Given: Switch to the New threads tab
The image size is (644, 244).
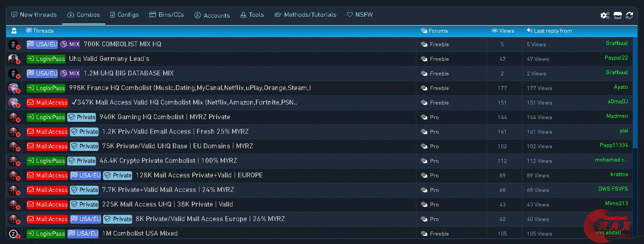Looking at the screenshot, I should (x=34, y=15).
